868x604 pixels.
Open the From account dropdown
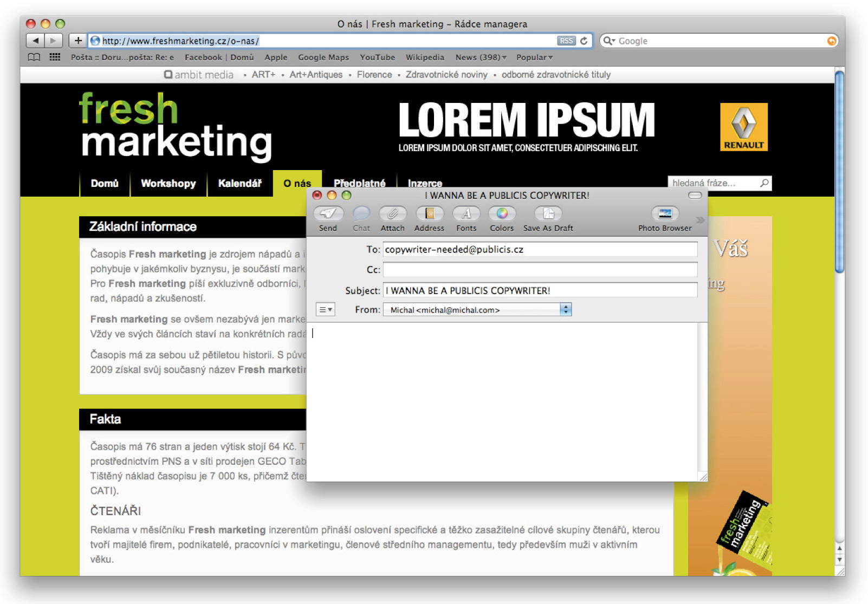tap(477, 309)
